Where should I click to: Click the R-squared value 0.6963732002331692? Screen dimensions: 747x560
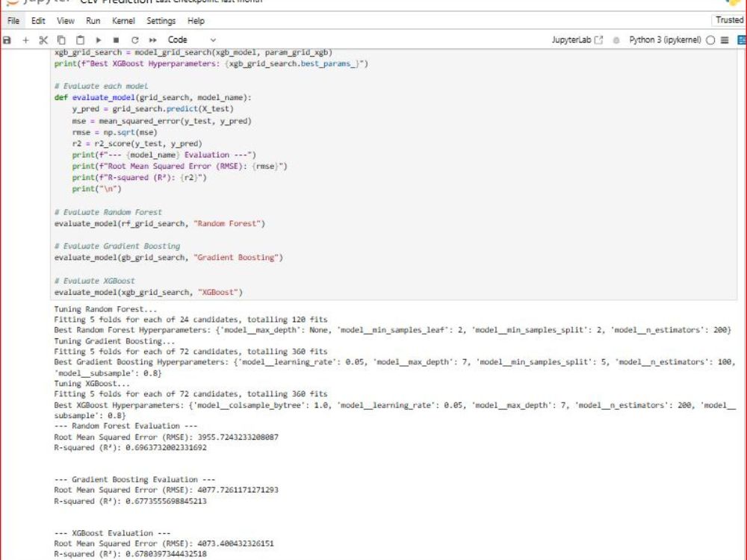(x=166, y=447)
